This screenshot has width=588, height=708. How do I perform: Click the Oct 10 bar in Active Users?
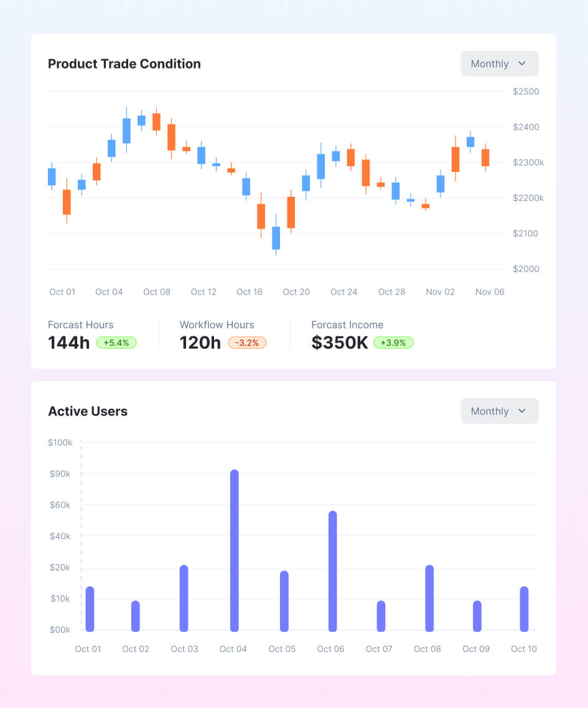pyautogui.click(x=524, y=608)
